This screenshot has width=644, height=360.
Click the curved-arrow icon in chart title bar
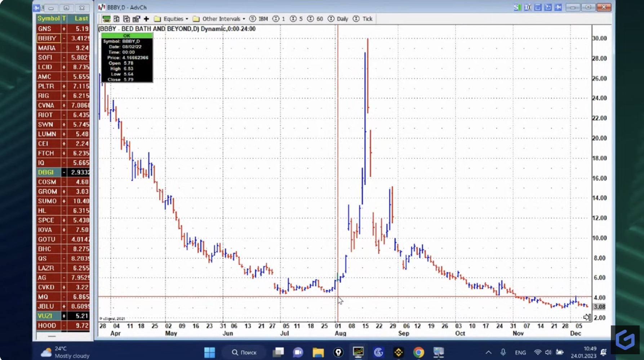(x=548, y=7)
